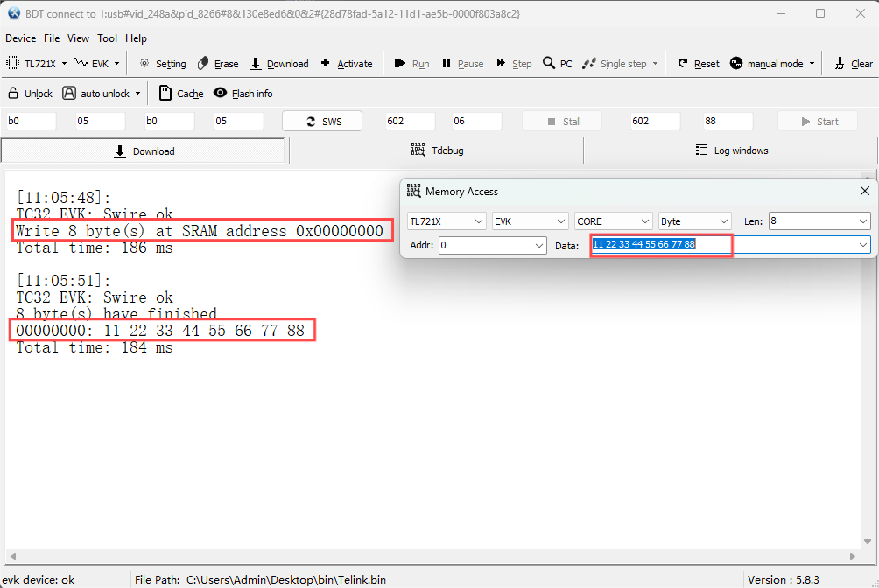
Task: Click the Setting gear icon
Action: 144,63
